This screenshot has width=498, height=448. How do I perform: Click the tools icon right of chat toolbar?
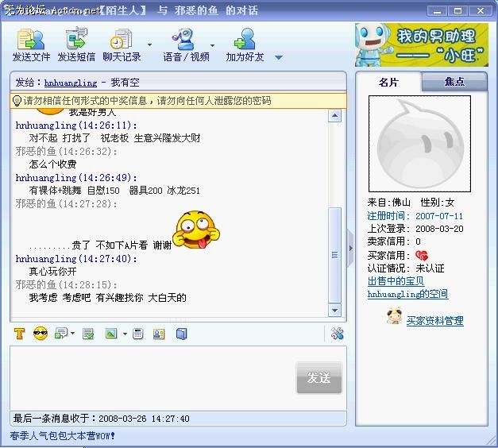337,334
